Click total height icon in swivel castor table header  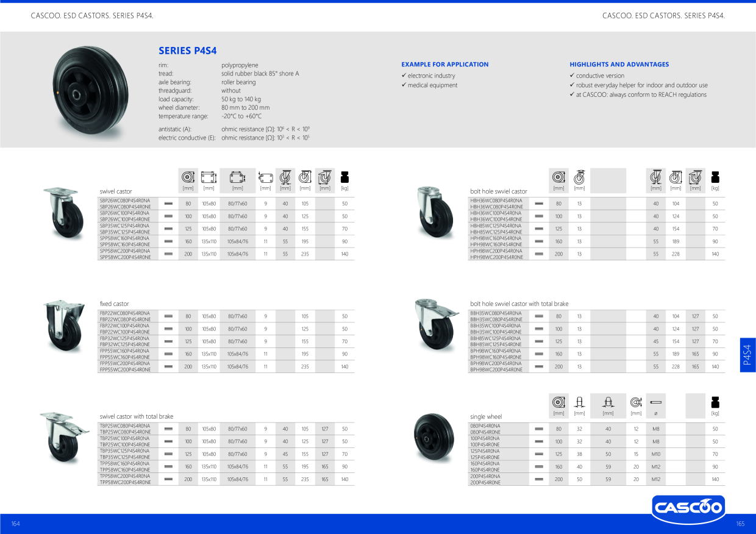[305, 177]
